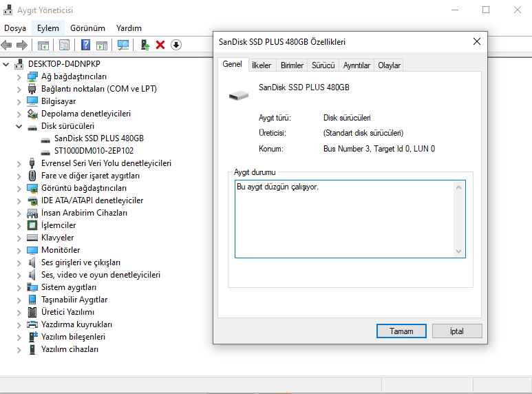
Task: Expand Bağlantı noktaları (COM ve LPT)
Action: coord(19,90)
